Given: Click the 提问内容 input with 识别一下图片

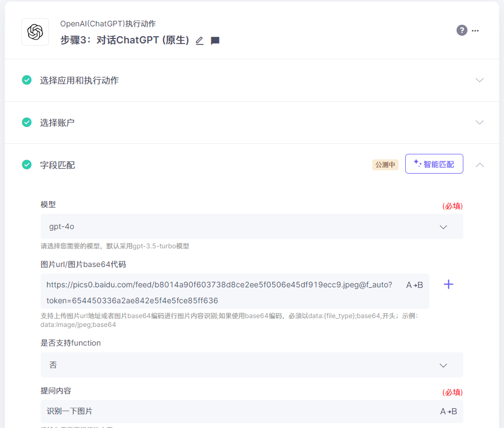Looking at the screenshot, I should tap(251, 412).
